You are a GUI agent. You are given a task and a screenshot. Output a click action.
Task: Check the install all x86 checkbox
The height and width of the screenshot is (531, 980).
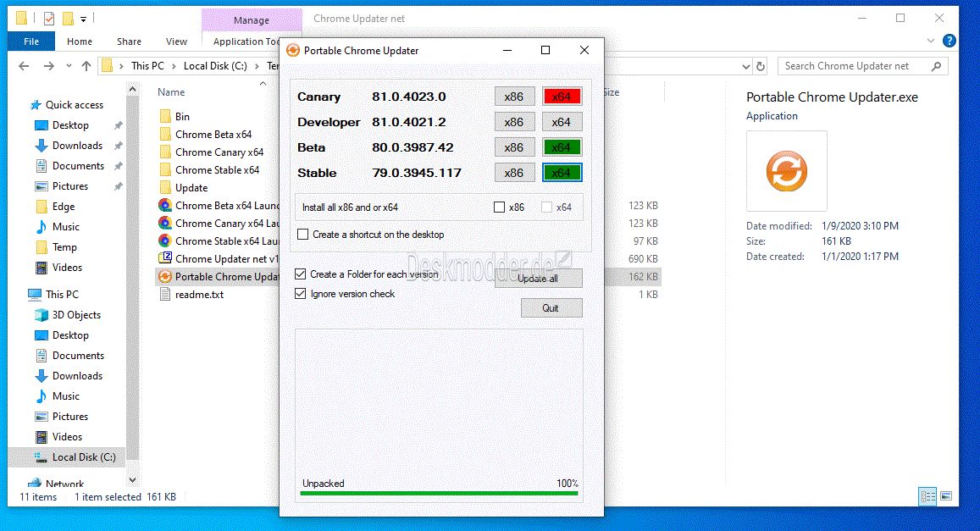pyautogui.click(x=500, y=207)
